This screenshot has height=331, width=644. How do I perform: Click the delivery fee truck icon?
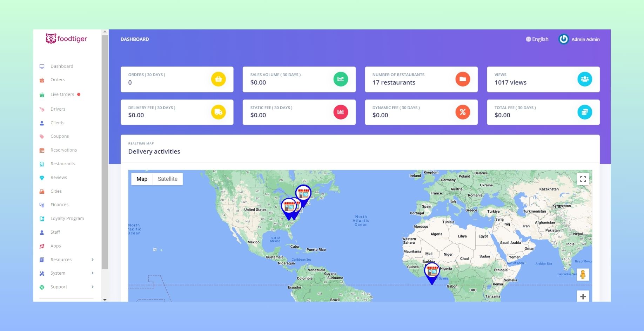[x=218, y=112]
